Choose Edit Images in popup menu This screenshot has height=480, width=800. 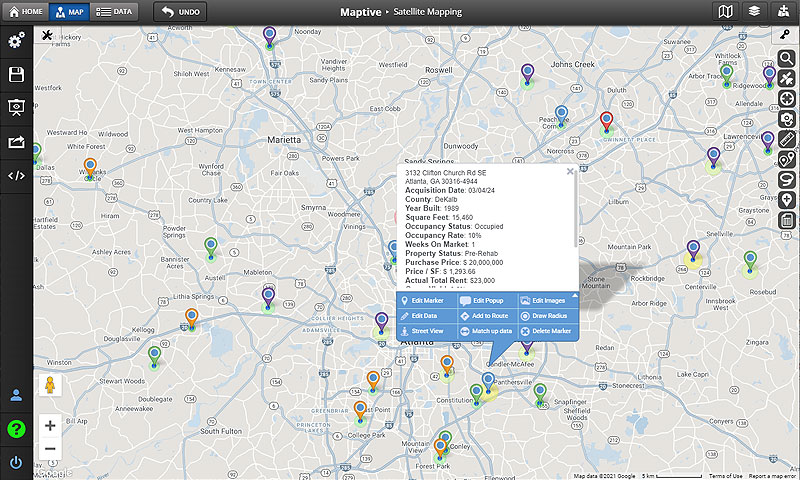click(548, 301)
